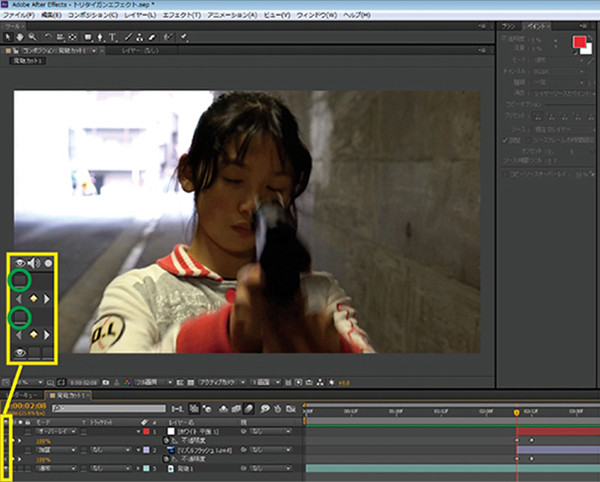This screenshot has height=482, width=600.
Task: Toggle preserve transparency for layer 1
Action: (84, 432)
